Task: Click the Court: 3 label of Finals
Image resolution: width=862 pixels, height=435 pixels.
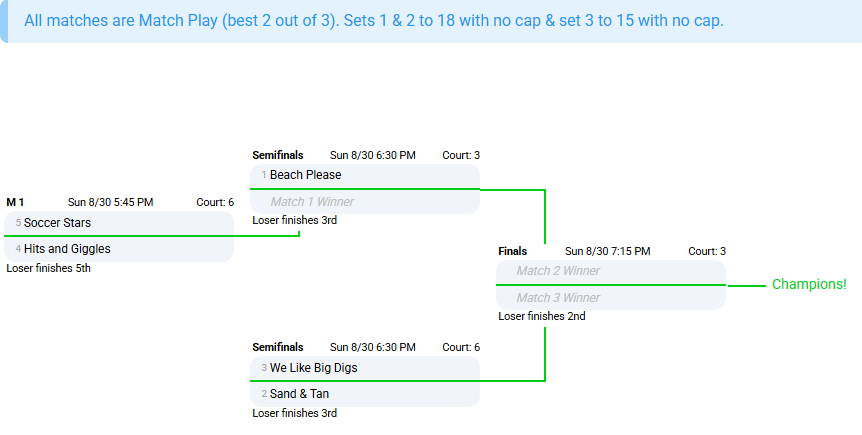Action: [707, 251]
